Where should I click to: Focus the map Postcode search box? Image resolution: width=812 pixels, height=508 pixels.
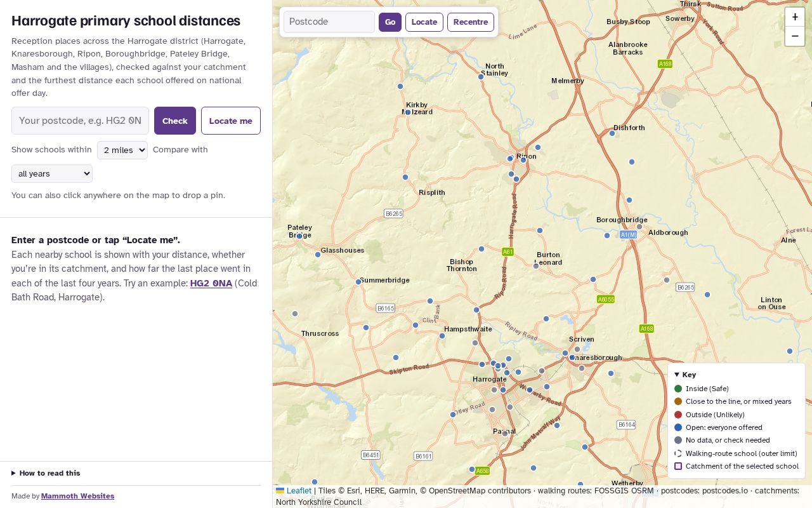coord(329,22)
